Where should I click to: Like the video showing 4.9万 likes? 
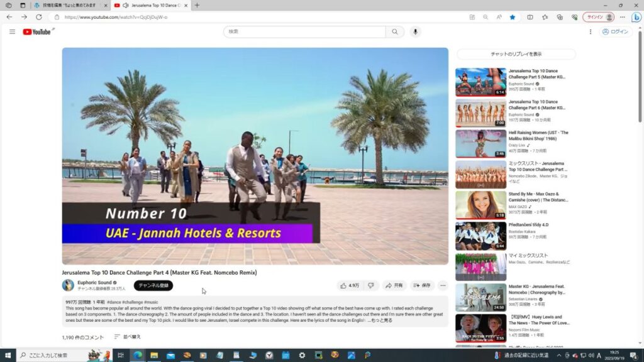[350, 285]
